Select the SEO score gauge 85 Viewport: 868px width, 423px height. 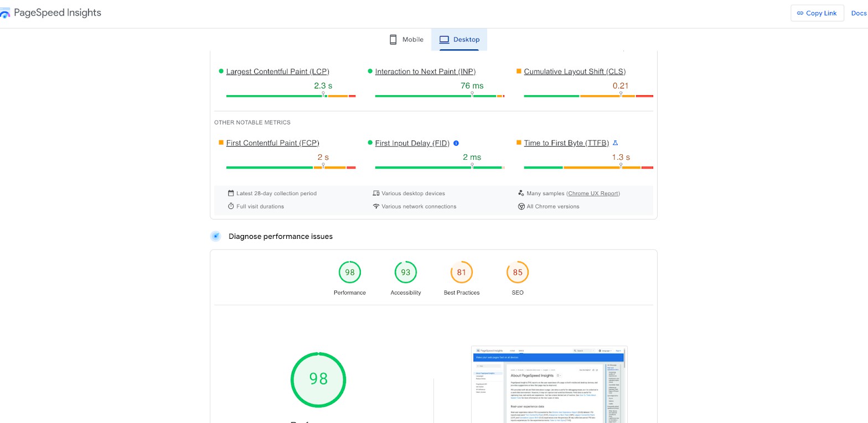point(518,272)
